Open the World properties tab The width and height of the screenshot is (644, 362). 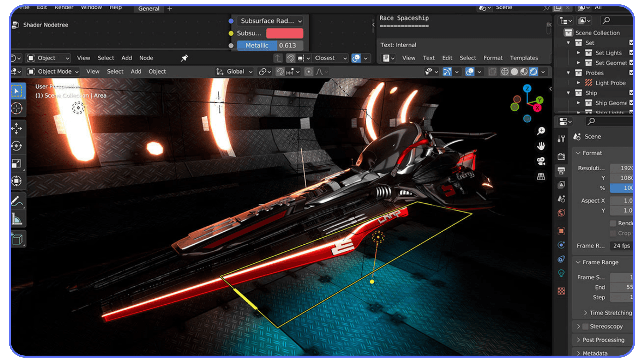[561, 213]
